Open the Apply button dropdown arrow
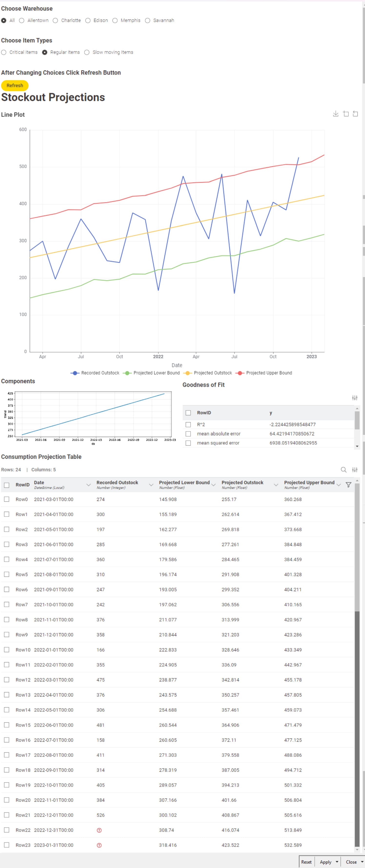 [337, 862]
